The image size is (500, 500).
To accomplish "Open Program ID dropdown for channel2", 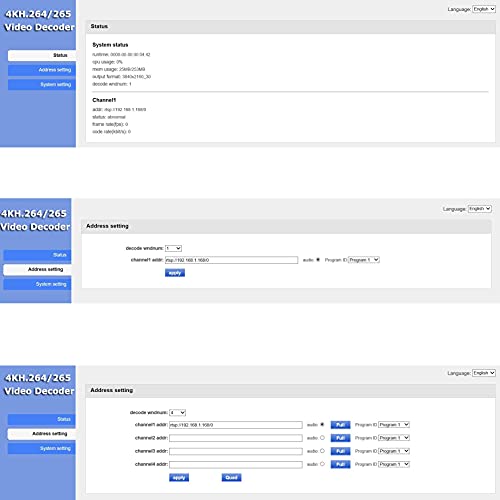I will click(394, 438).
